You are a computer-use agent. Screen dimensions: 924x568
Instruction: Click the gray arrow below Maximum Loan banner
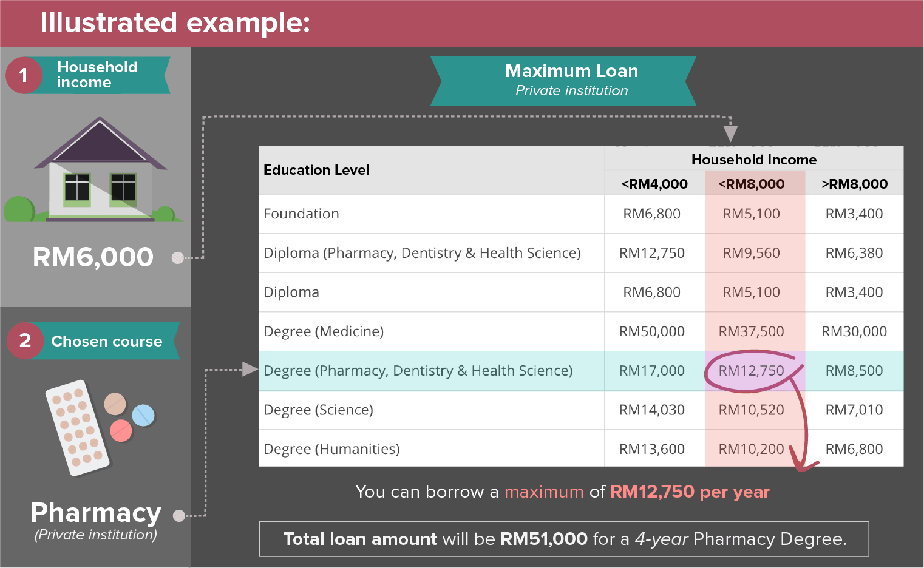pyautogui.click(x=731, y=134)
